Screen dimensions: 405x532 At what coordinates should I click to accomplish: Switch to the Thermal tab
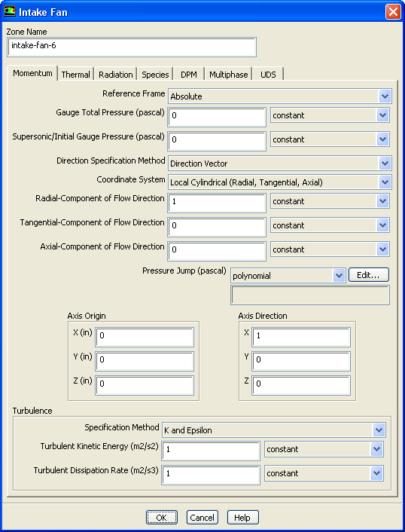[75, 75]
